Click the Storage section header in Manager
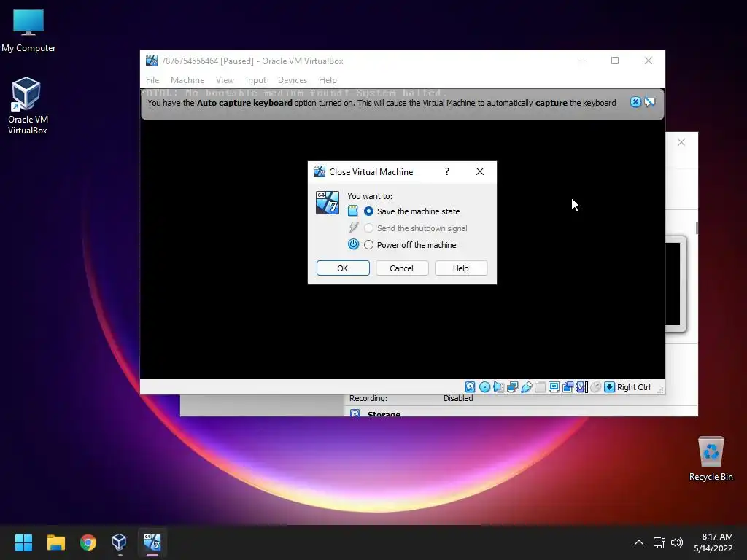This screenshot has height=560, width=747. (384, 413)
